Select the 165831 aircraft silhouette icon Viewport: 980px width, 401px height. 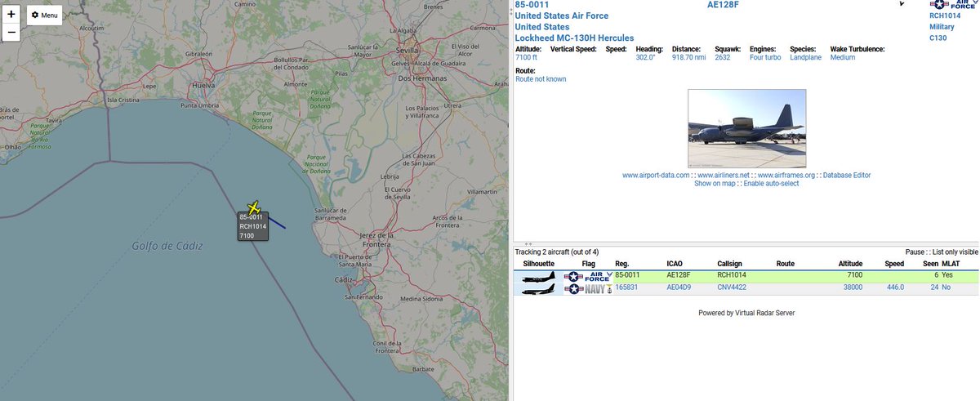[538, 289]
